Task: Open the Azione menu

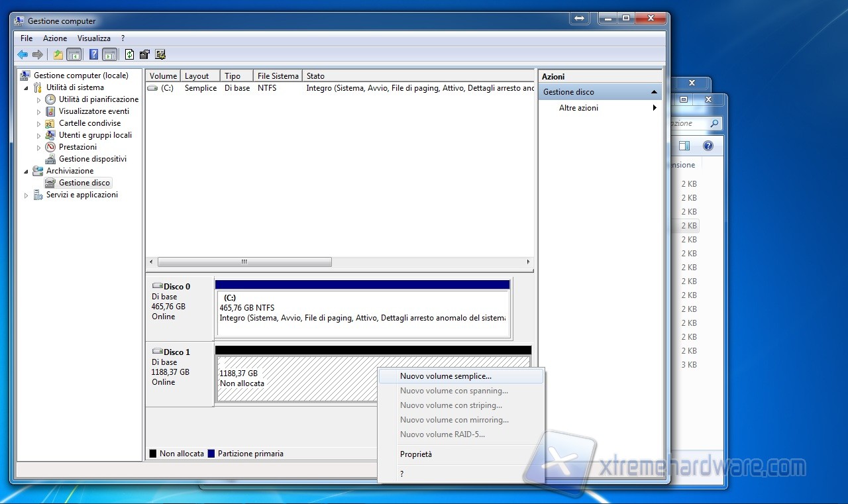Action: (x=55, y=38)
